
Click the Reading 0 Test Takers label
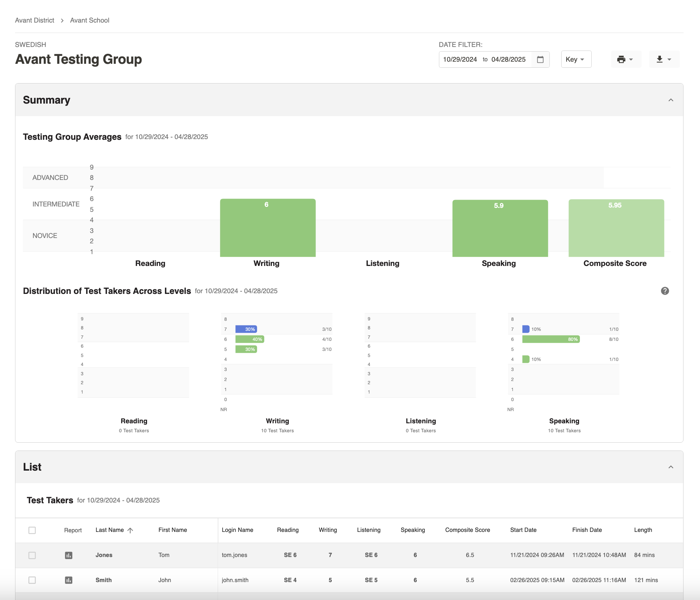tap(134, 431)
